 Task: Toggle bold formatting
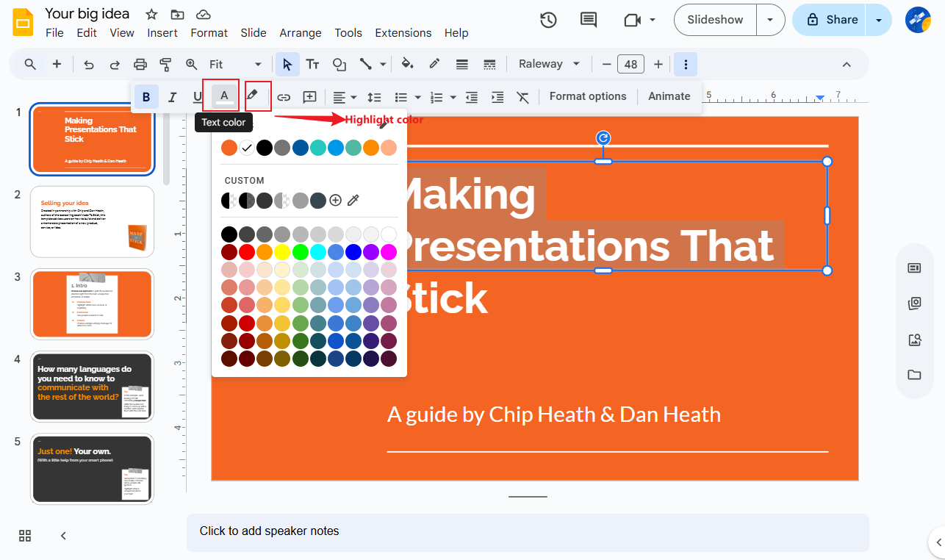(146, 96)
